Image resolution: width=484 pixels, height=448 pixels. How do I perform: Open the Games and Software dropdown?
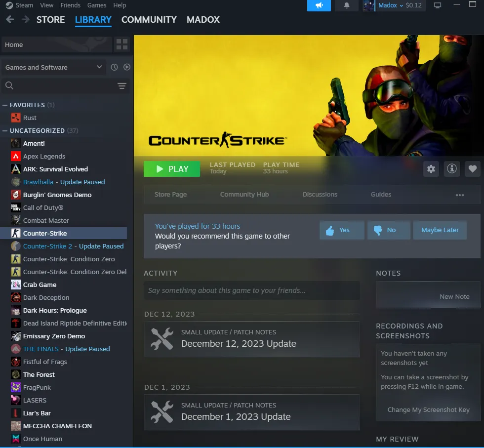click(53, 67)
